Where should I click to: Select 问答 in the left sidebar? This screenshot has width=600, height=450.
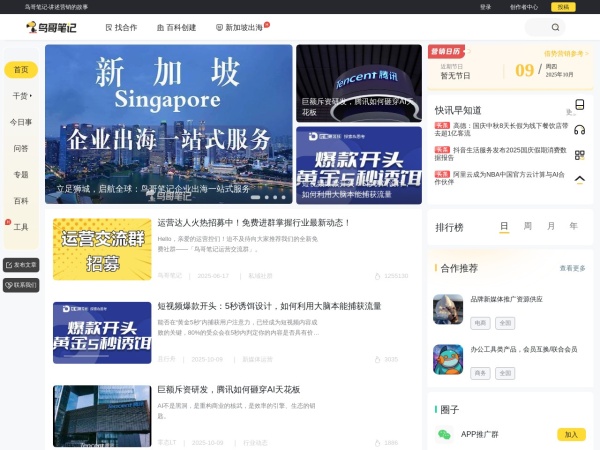pyautogui.click(x=21, y=148)
